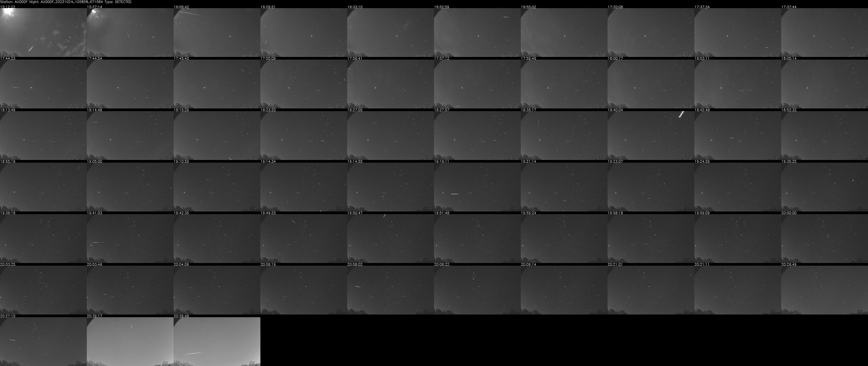This screenshot has width=868, height=366.
Task: Open the 18:27:05 frame
Action: (391, 135)
